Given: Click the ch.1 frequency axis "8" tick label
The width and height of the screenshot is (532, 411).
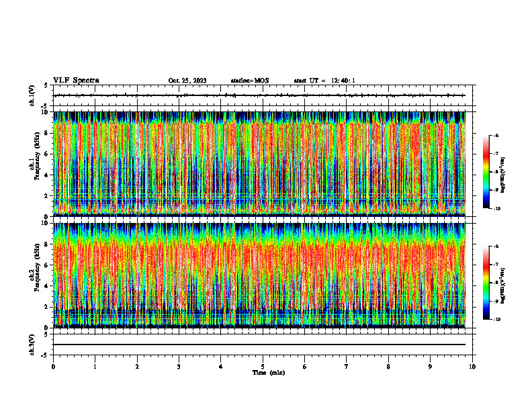Looking at the screenshot, I should coord(48,133).
